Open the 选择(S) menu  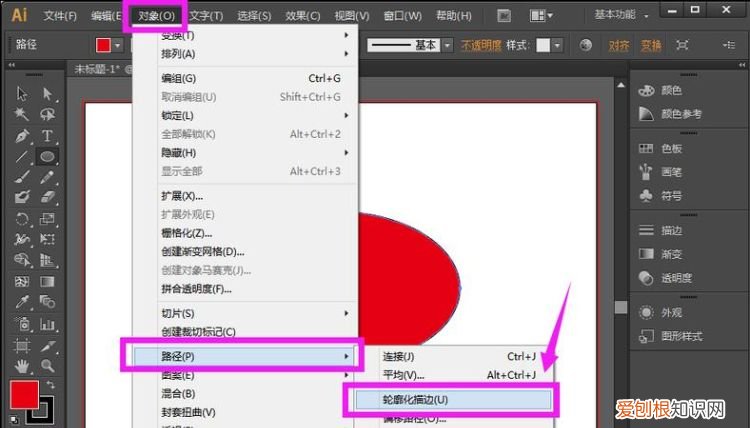[x=254, y=16]
